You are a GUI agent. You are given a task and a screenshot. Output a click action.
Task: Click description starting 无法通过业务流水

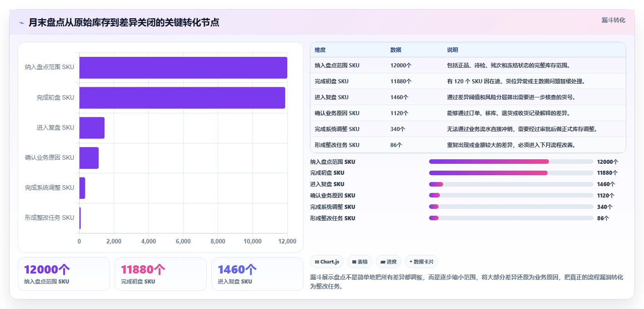tap(522, 129)
